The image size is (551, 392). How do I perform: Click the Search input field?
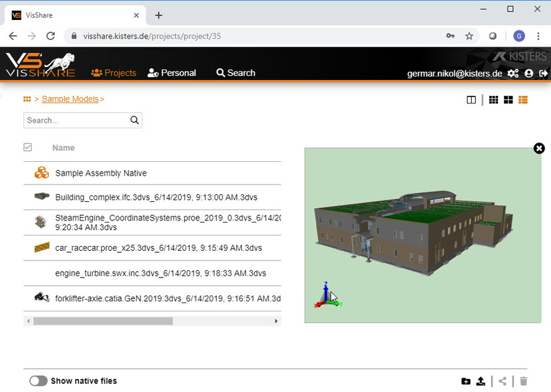click(x=76, y=121)
